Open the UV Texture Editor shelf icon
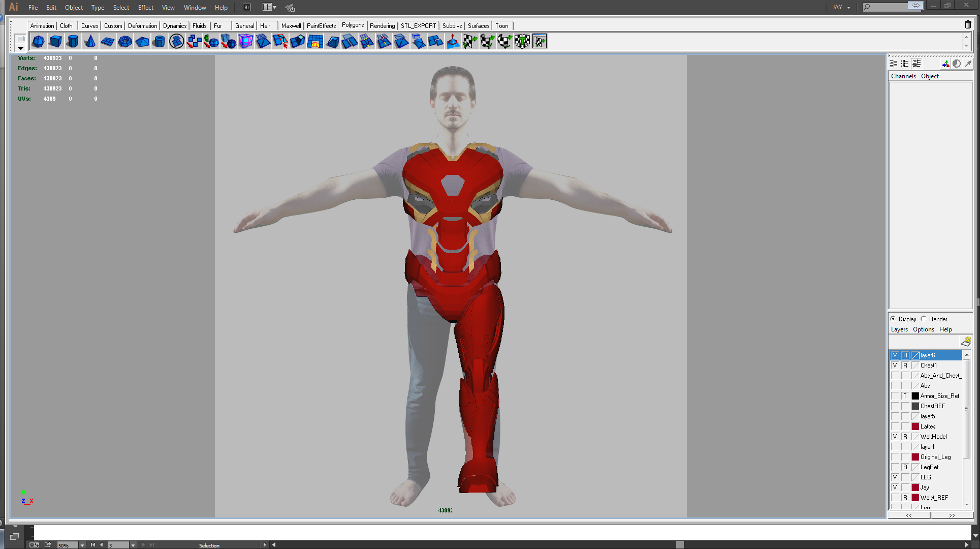Image resolution: width=980 pixels, height=549 pixels. (x=539, y=41)
